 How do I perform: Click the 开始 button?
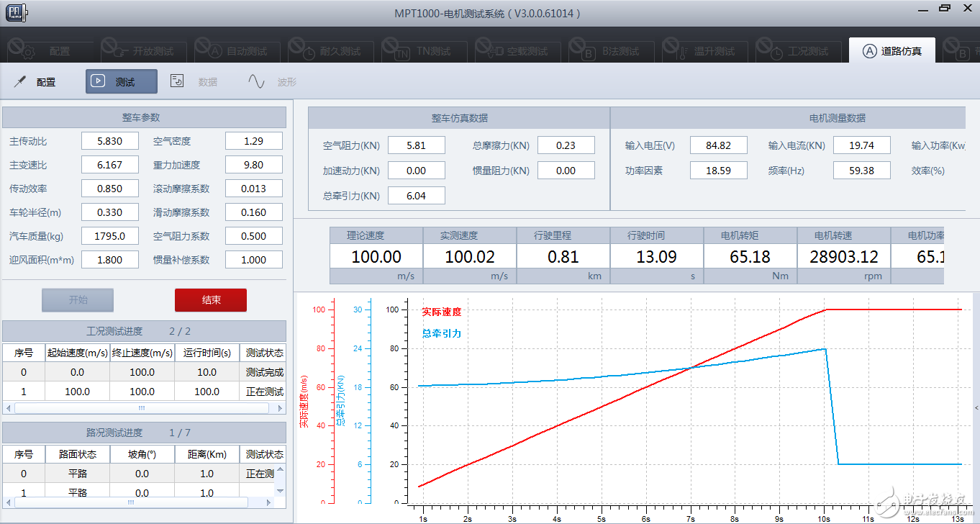[78, 300]
